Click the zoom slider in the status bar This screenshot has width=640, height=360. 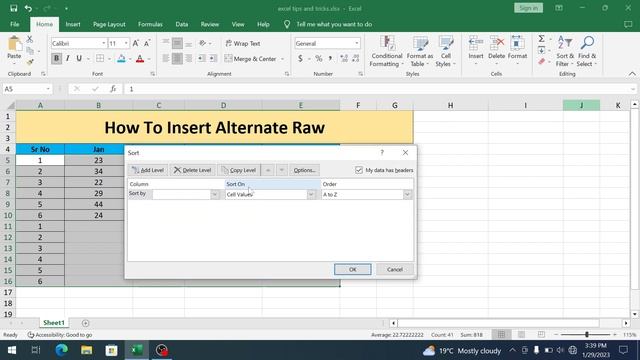(x=587, y=335)
